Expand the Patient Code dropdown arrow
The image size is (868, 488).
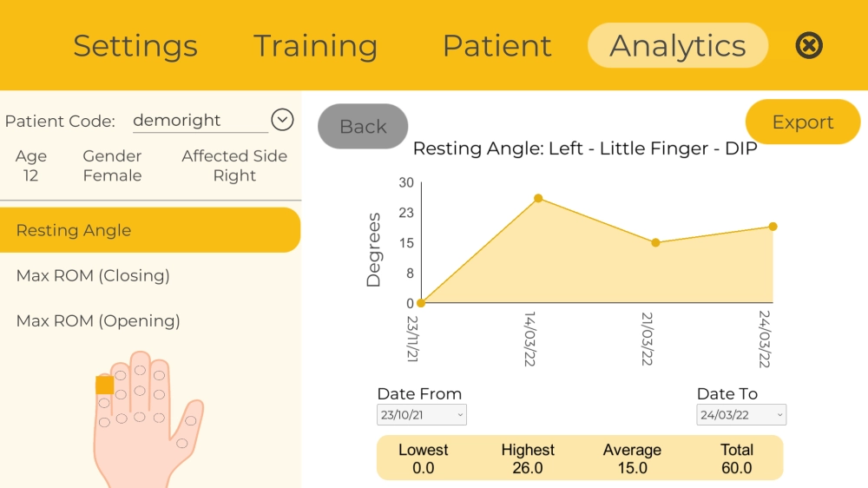pyautogui.click(x=282, y=120)
